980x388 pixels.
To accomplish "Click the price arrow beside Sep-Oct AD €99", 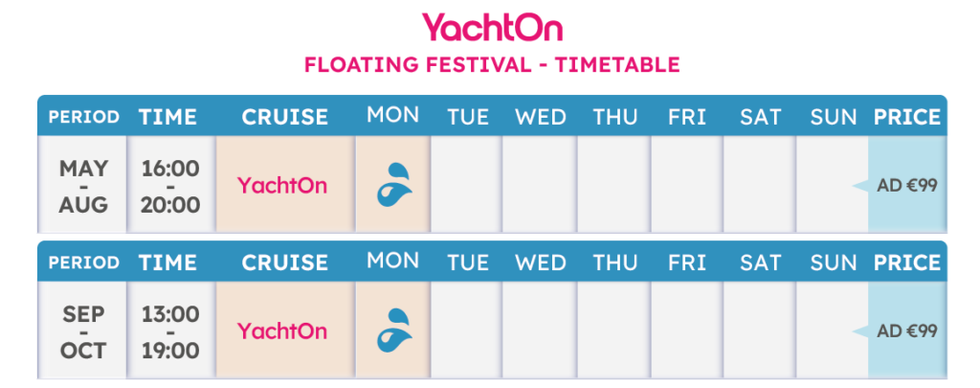I will click(x=859, y=331).
